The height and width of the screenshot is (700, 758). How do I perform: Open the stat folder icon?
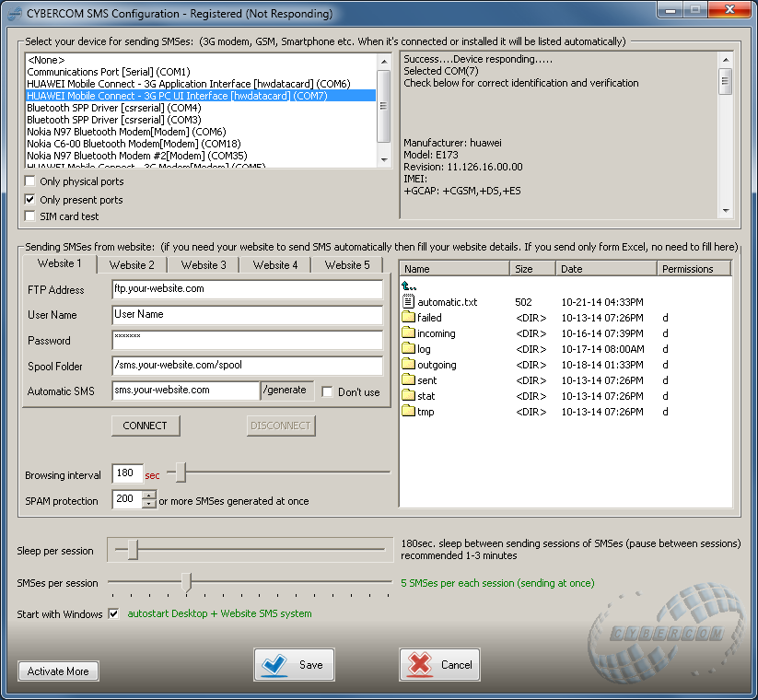coord(408,395)
